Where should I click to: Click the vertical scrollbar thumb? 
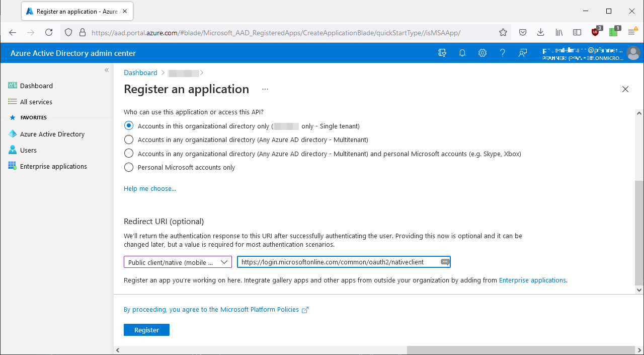pyautogui.click(x=639, y=232)
